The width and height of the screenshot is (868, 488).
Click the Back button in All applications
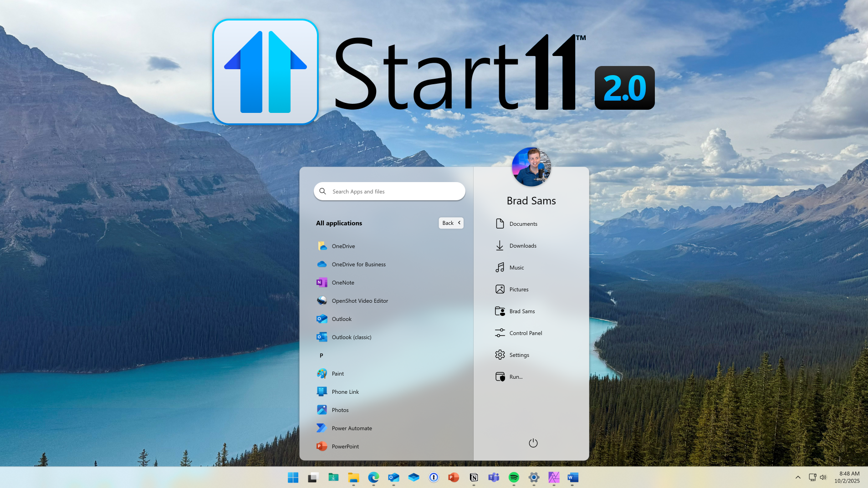pos(451,223)
